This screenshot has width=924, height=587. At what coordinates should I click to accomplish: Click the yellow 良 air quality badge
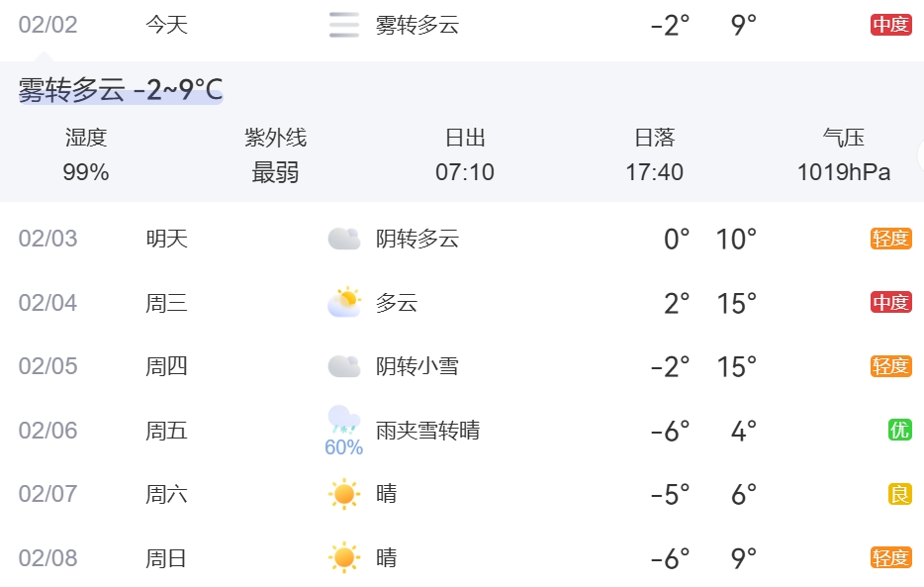(x=899, y=494)
